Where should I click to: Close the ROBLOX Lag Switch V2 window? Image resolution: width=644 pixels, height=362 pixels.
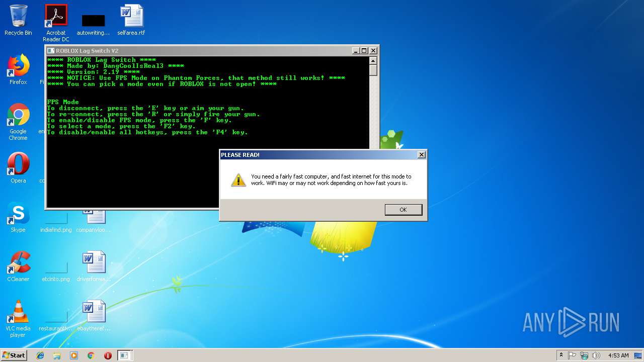(x=373, y=51)
